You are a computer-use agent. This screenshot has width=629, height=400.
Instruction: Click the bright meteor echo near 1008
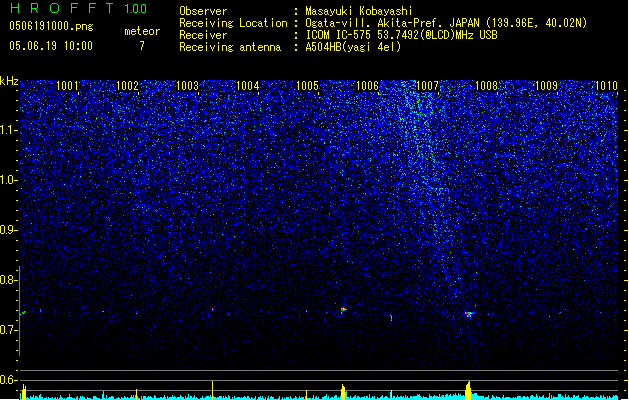(468, 314)
